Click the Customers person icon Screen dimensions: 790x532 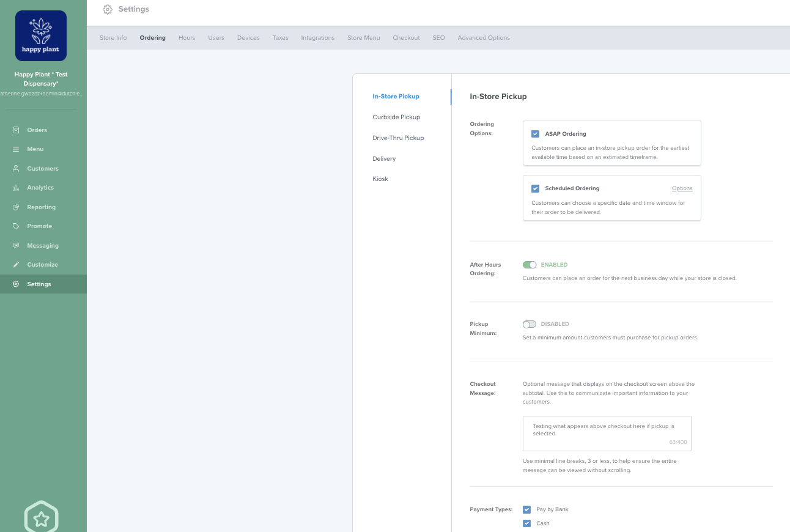[16, 169]
